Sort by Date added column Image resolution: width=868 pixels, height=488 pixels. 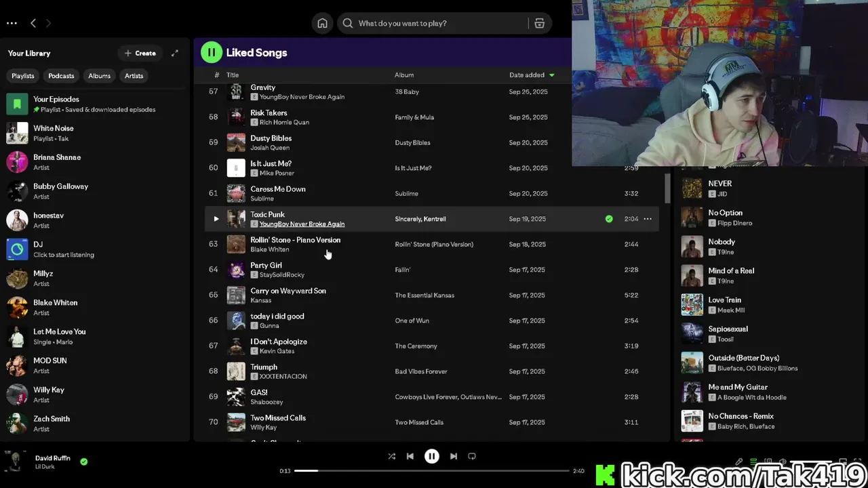[x=532, y=75]
